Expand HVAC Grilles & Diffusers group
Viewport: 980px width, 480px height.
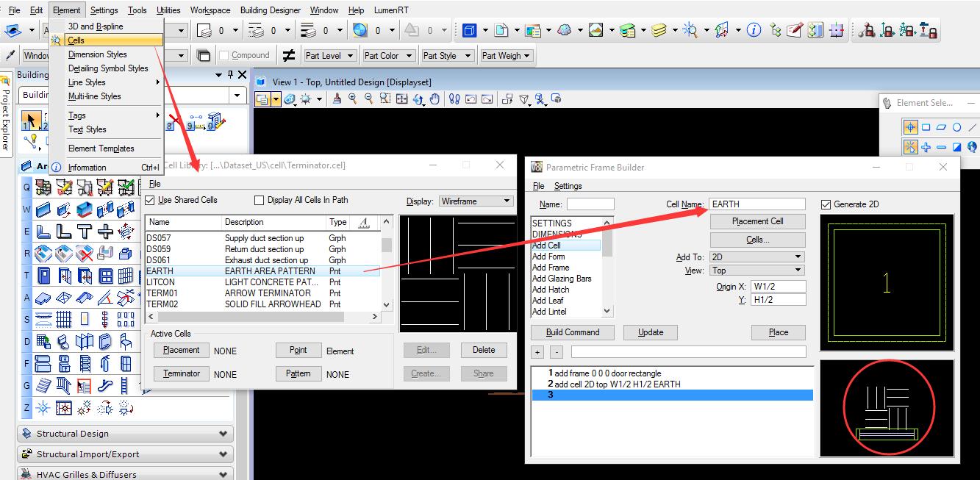pos(125,474)
